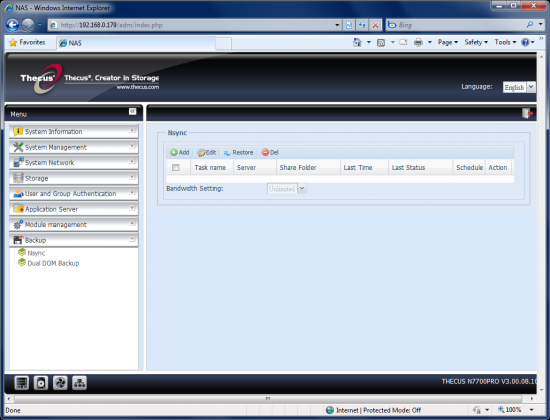The image size is (550, 420).
Task: Open the Safety menu
Action: point(476,42)
